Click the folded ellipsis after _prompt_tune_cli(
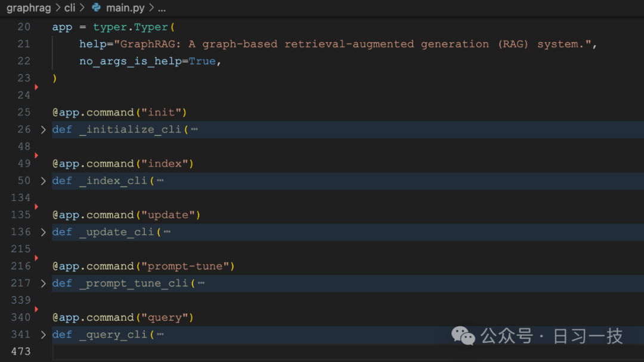 [x=201, y=283]
